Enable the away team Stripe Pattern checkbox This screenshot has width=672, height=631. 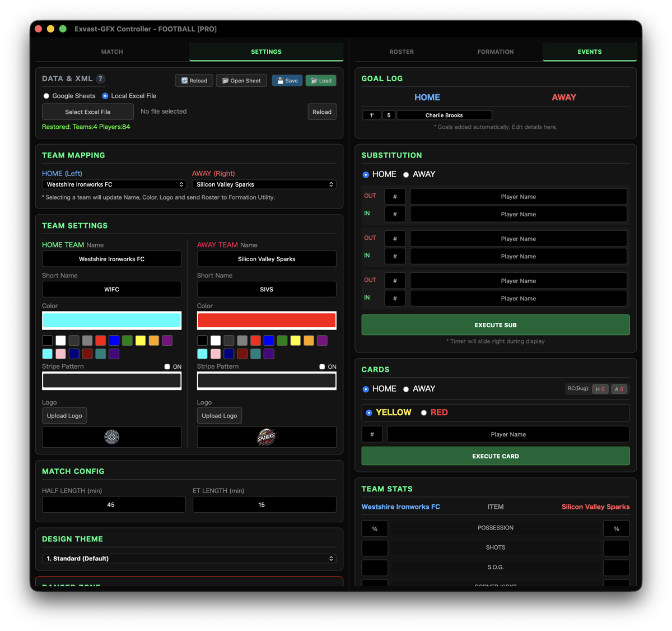[322, 366]
